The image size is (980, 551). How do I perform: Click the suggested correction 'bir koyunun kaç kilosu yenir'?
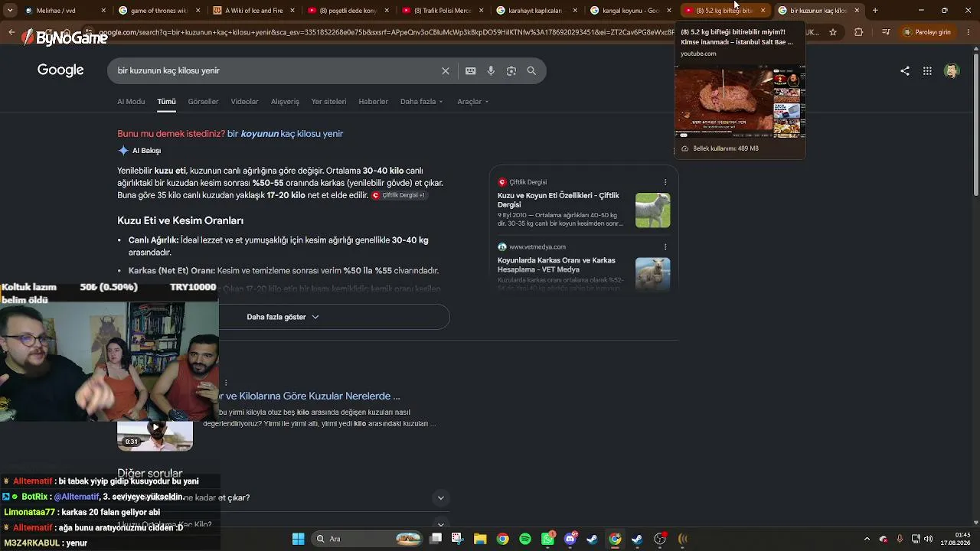coord(285,133)
